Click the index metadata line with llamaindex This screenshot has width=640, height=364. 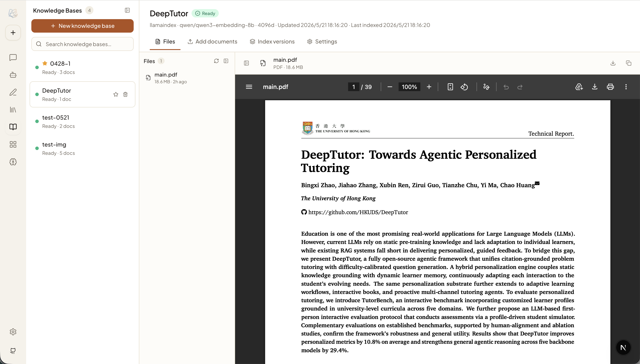click(x=290, y=25)
